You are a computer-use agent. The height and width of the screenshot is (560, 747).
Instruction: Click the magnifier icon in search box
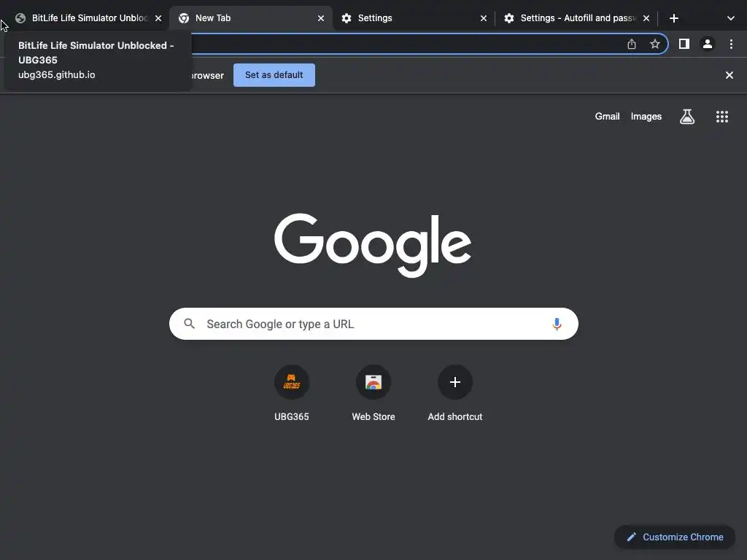[189, 324]
